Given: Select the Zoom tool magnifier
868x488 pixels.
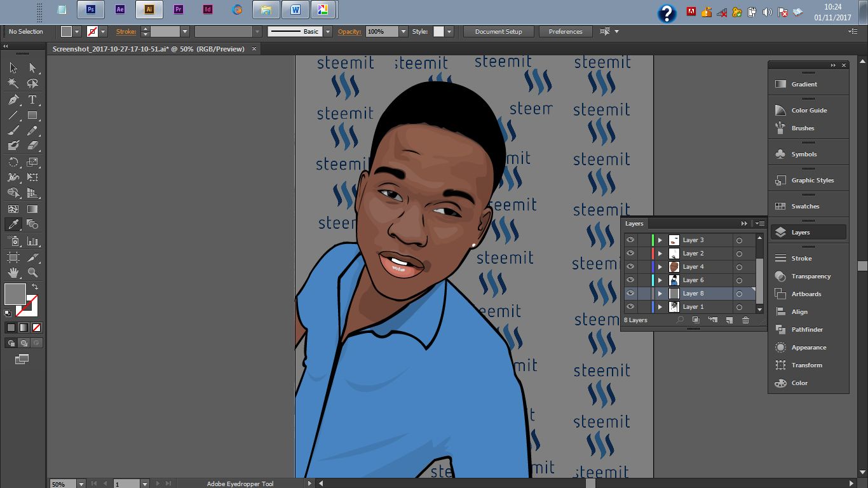Looking at the screenshot, I should click(x=32, y=273).
